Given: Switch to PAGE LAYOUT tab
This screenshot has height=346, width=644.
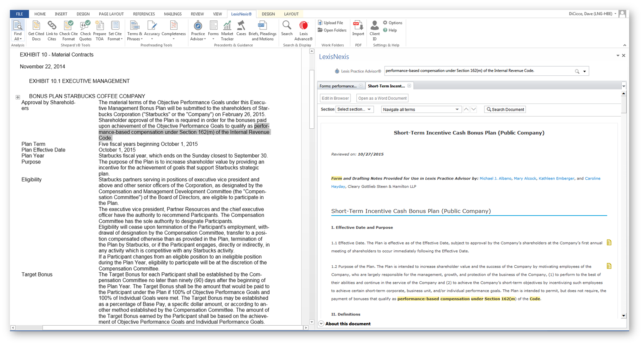Looking at the screenshot, I should [111, 14].
